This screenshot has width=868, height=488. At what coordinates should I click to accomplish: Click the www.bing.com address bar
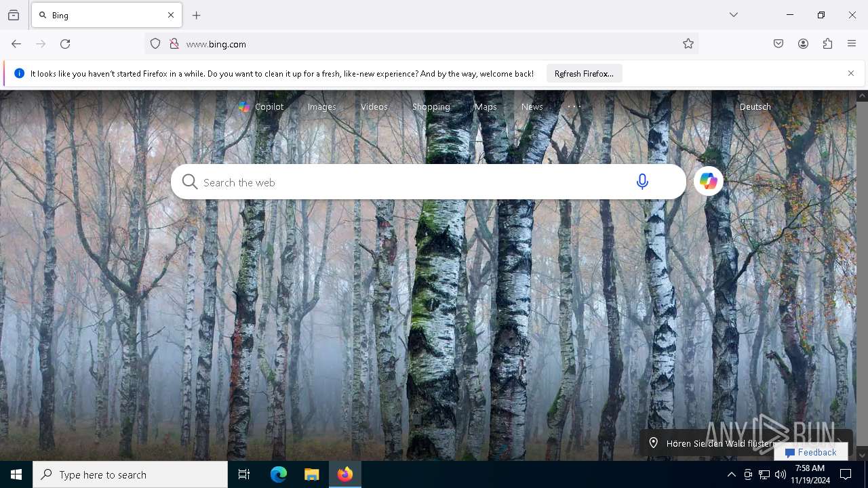[420, 44]
